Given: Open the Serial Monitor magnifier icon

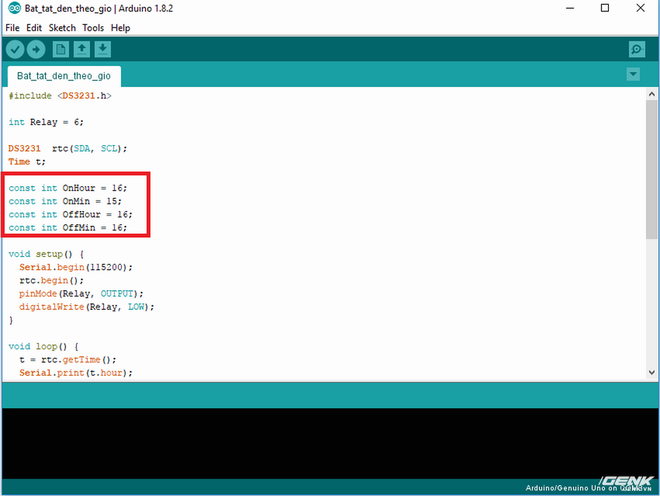Looking at the screenshot, I should (x=637, y=50).
